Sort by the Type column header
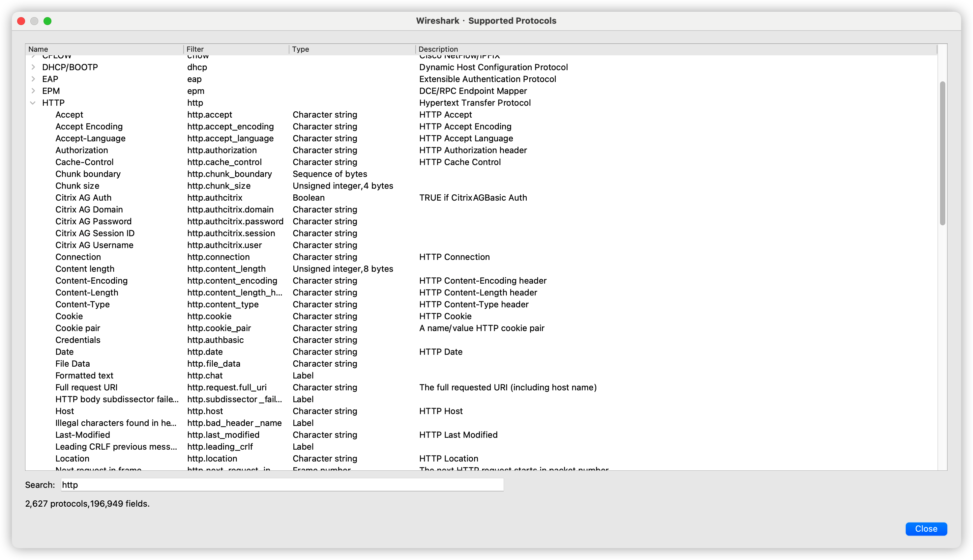Viewport: 973px width, 560px height. [x=352, y=49]
